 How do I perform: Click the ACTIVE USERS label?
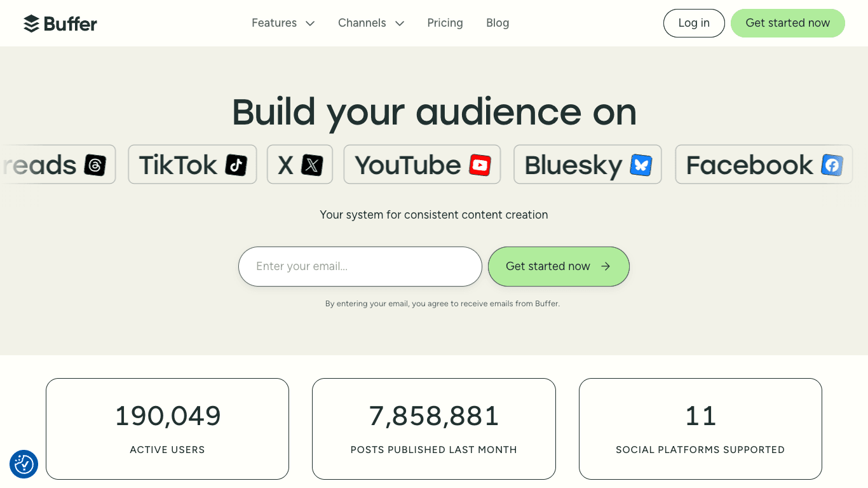coord(167,450)
